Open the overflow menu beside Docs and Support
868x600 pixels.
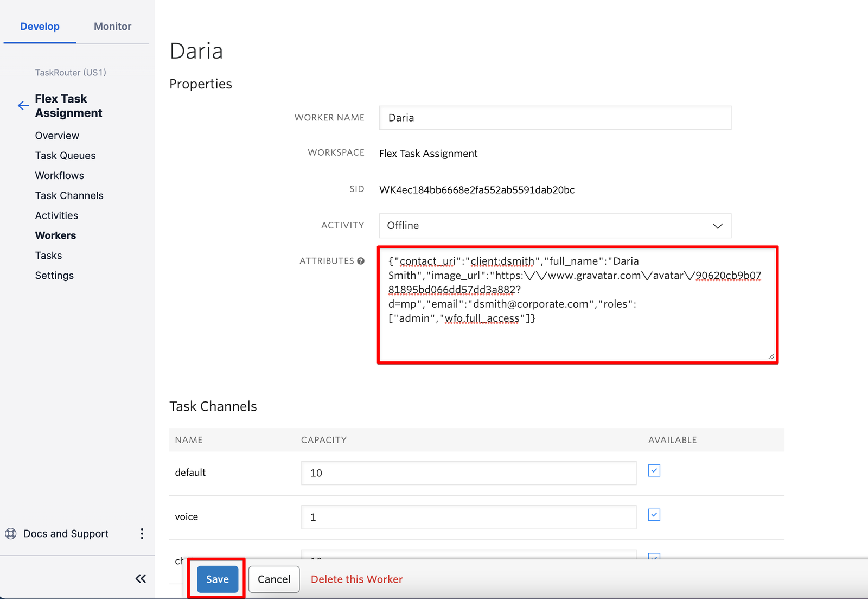point(142,533)
